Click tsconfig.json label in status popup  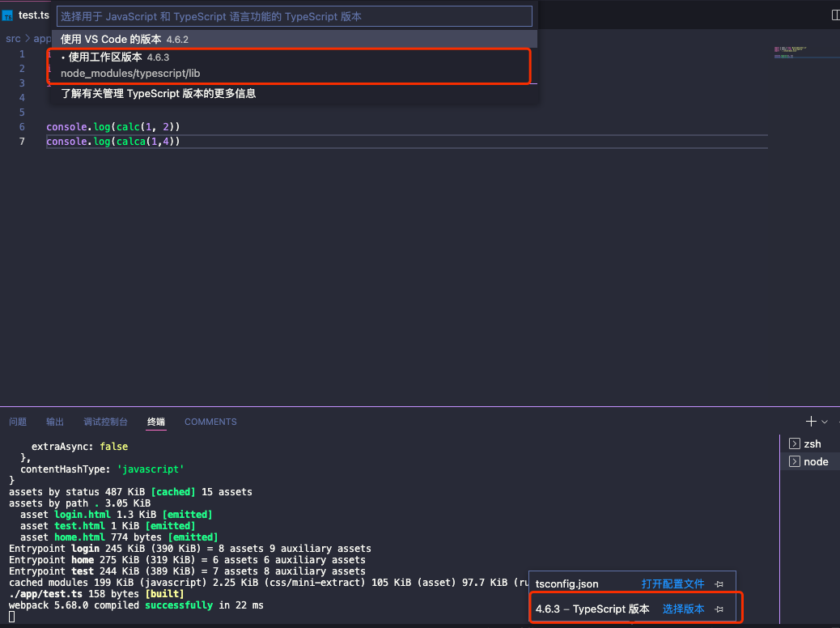pyautogui.click(x=566, y=584)
